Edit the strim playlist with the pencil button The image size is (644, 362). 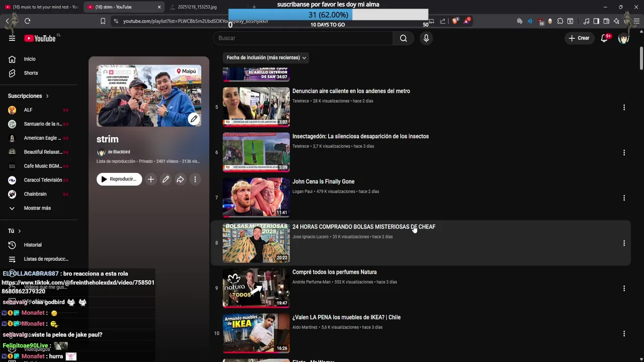[166, 179]
